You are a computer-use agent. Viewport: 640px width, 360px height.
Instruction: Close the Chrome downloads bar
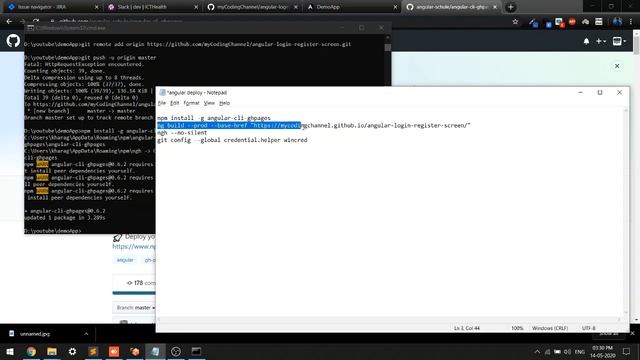[x=632, y=333]
